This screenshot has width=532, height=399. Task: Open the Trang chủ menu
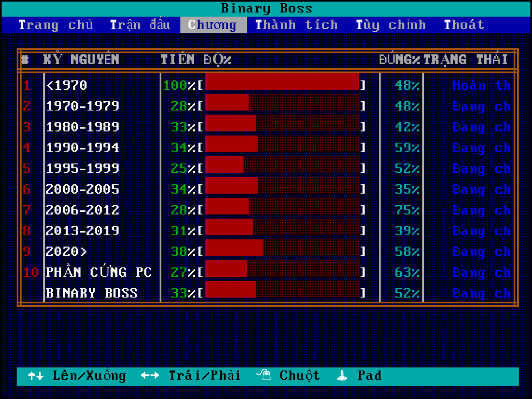click(56, 25)
